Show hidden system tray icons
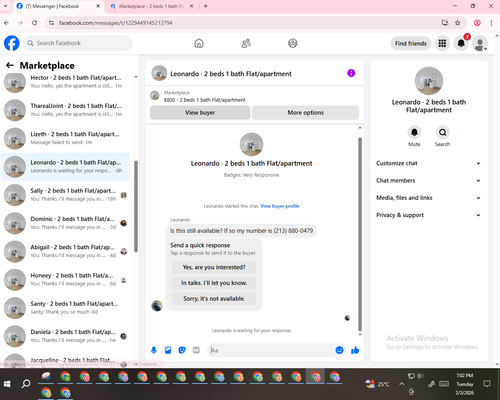Screen dimensions: 500x400 click(x=402, y=384)
